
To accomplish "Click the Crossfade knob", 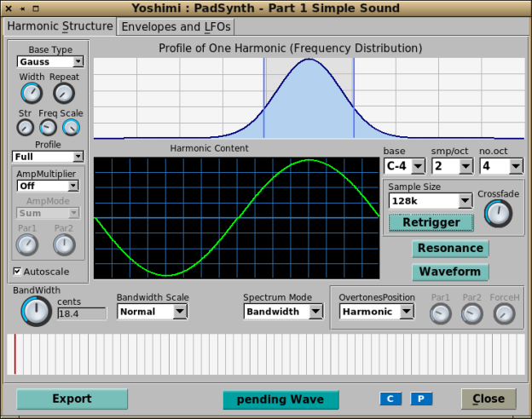I will [x=498, y=213].
